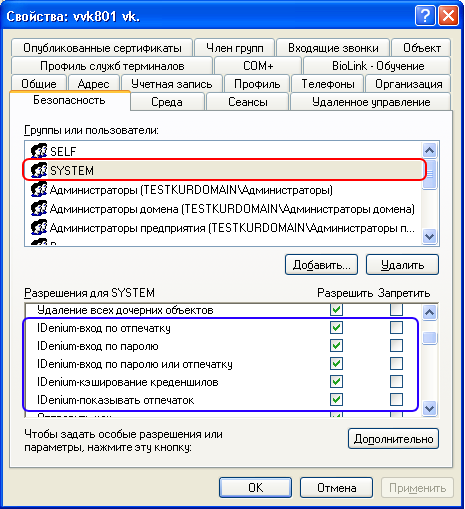This screenshot has width=465, height=509.
Task: Toggle Deny for Удаление всех дочерних объектов
Action: pyautogui.click(x=396, y=310)
